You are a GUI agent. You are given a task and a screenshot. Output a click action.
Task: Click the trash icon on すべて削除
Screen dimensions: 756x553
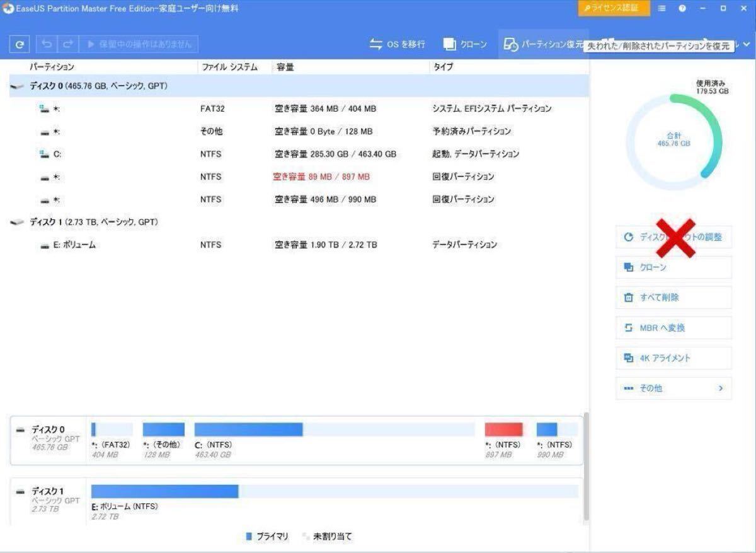[x=628, y=298]
